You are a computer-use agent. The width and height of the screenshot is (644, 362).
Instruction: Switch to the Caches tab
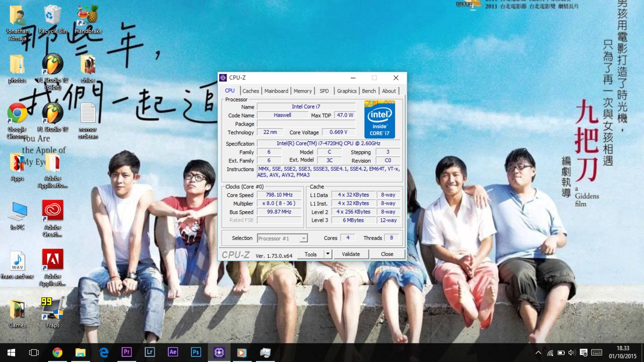point(251,91)
